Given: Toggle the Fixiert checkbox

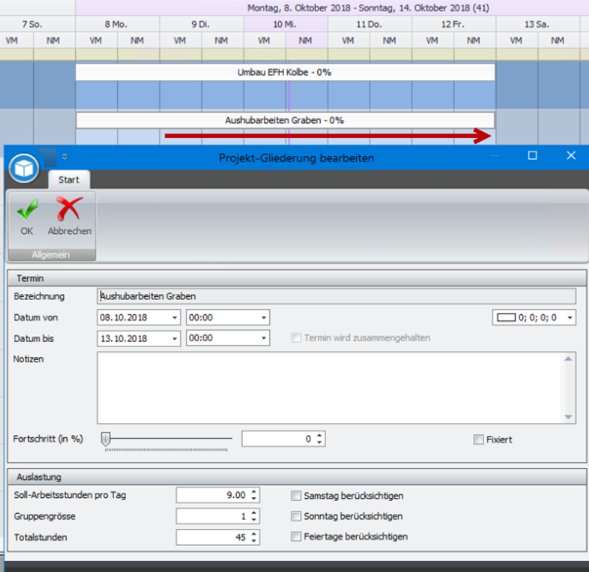Looking at the screenshot, I should click(478, 439).
